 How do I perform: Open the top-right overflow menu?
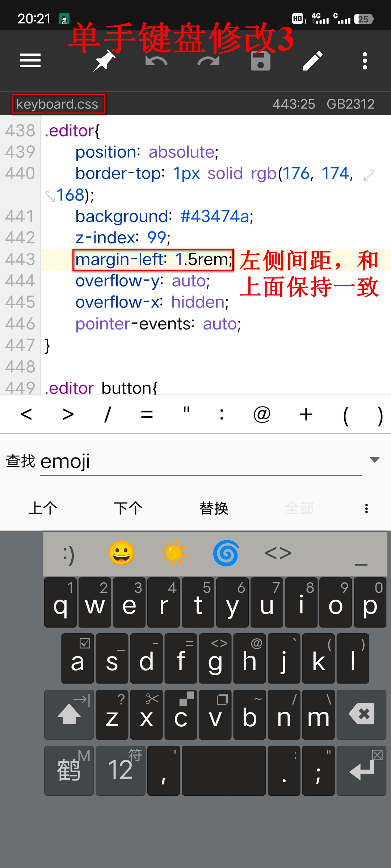pos(365,61)
